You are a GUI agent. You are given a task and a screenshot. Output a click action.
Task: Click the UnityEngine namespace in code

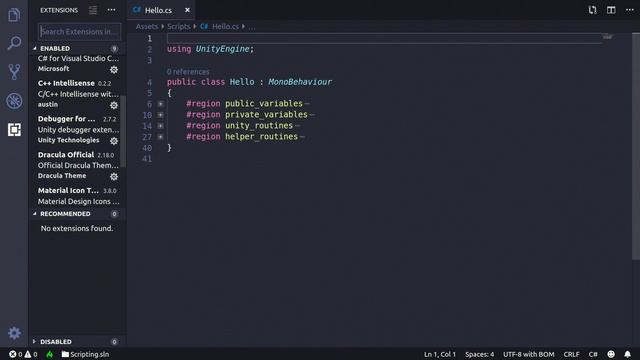tap(222, 49)
